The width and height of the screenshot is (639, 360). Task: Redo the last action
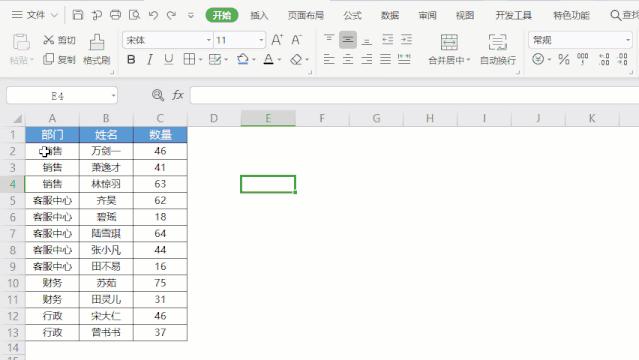pos(171,15)
